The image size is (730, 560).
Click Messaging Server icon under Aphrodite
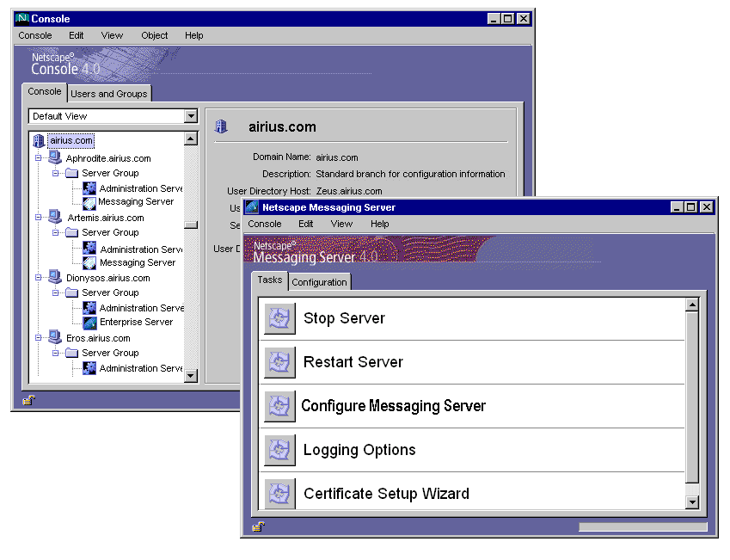(x=89, y=203)
